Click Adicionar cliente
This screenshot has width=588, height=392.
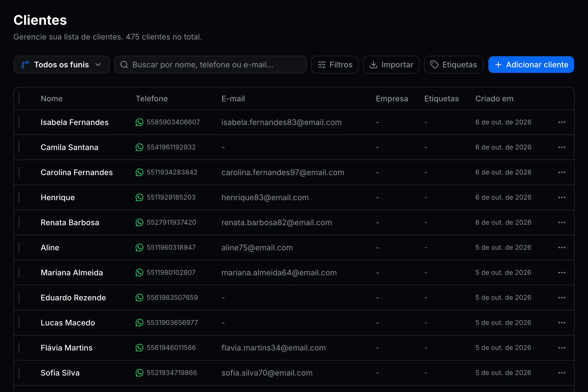pos(531,65)
